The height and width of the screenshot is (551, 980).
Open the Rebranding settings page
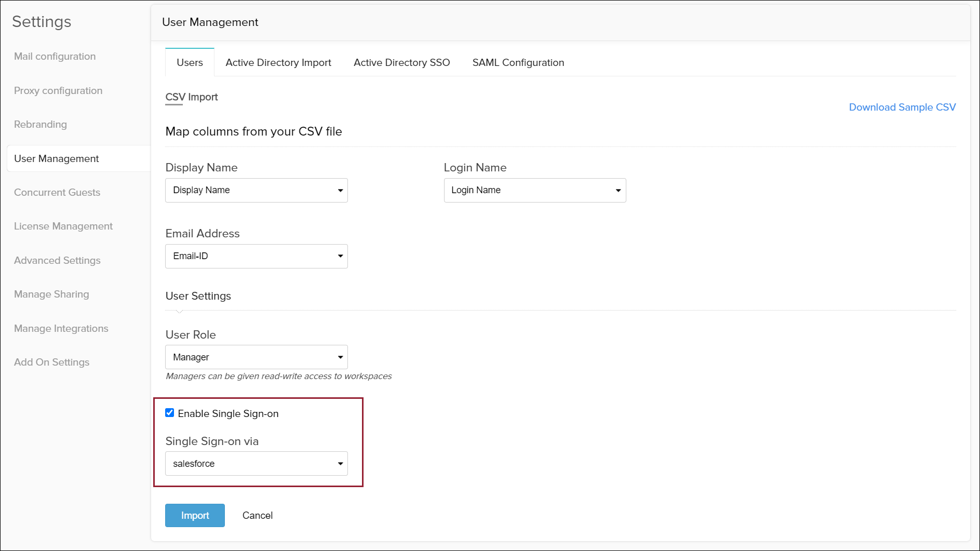coord(41,125)
